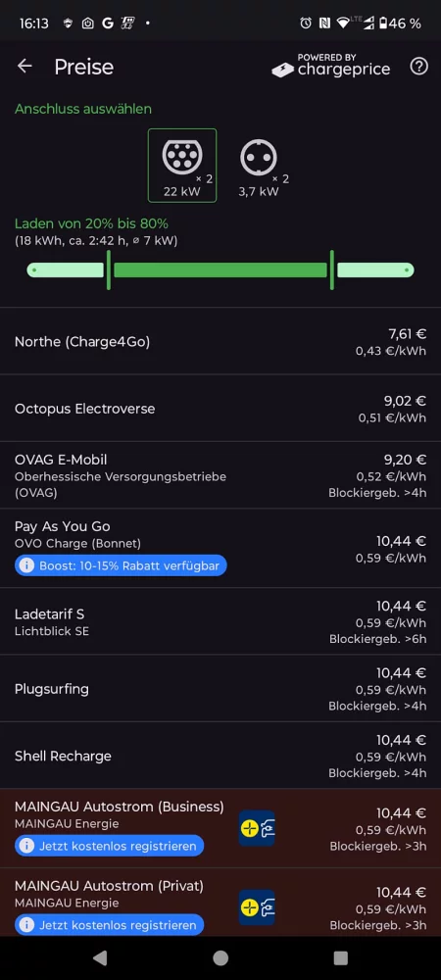Tap the Android recent apps square button
Screen dimensions: 441x980
click(340, 958)
